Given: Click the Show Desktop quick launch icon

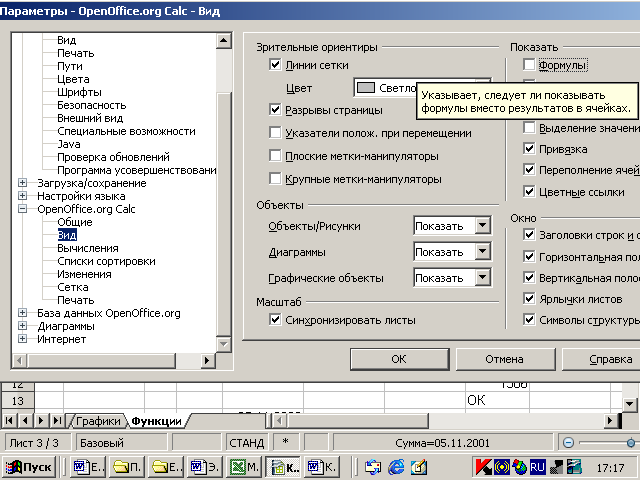Looking at the screenshot, I should tap(373, 467).
